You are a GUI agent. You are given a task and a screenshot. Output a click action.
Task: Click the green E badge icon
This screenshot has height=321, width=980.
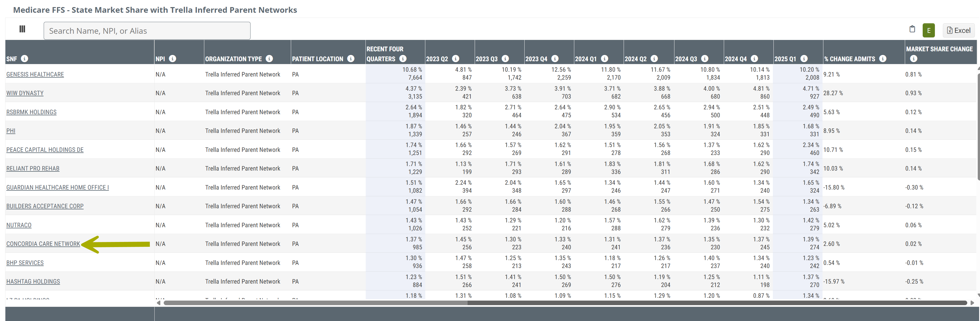(928, 30)
